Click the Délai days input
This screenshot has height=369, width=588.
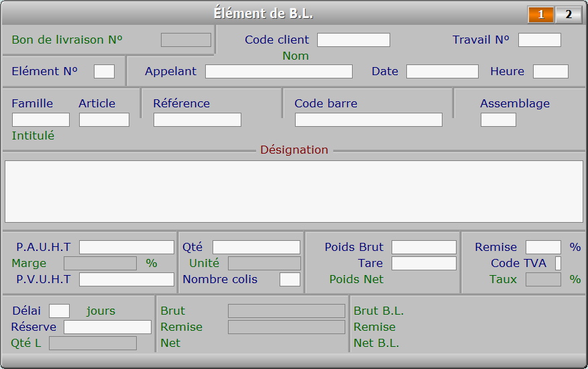click(x=59, y=311)
